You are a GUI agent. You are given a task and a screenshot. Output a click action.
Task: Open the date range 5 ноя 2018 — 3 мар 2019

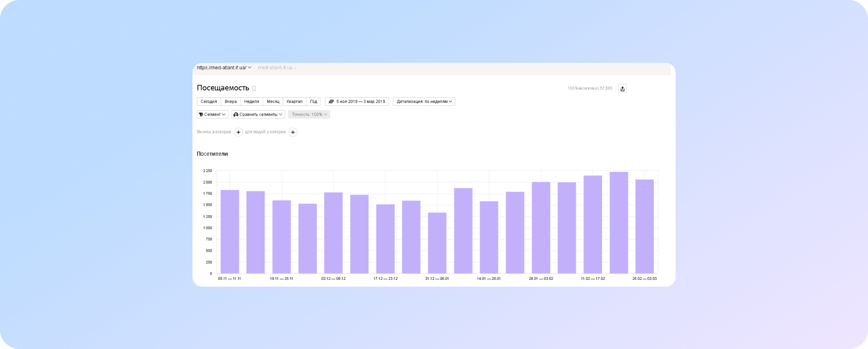(357, 102)
